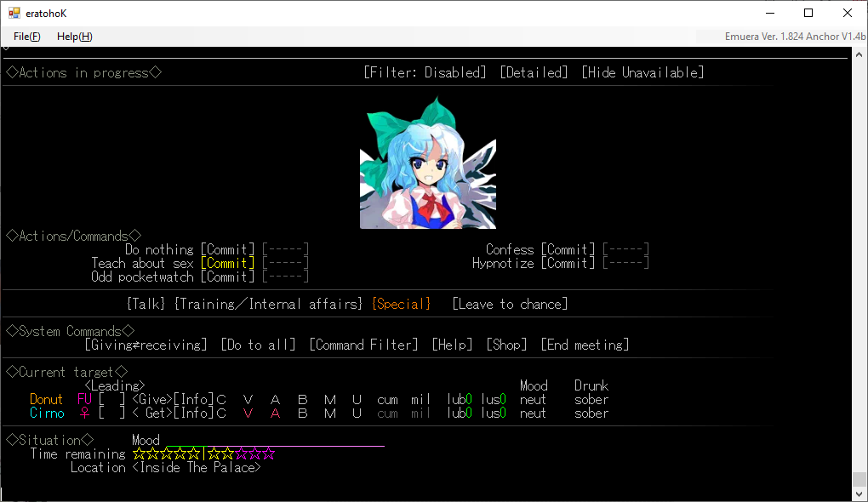Click the Inside The Palace location

click(197, 468)
